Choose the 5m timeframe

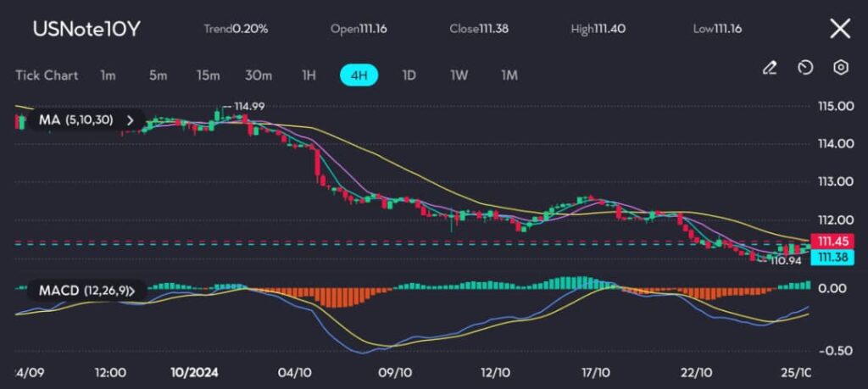pyautogui.click(x=158, y=75)
